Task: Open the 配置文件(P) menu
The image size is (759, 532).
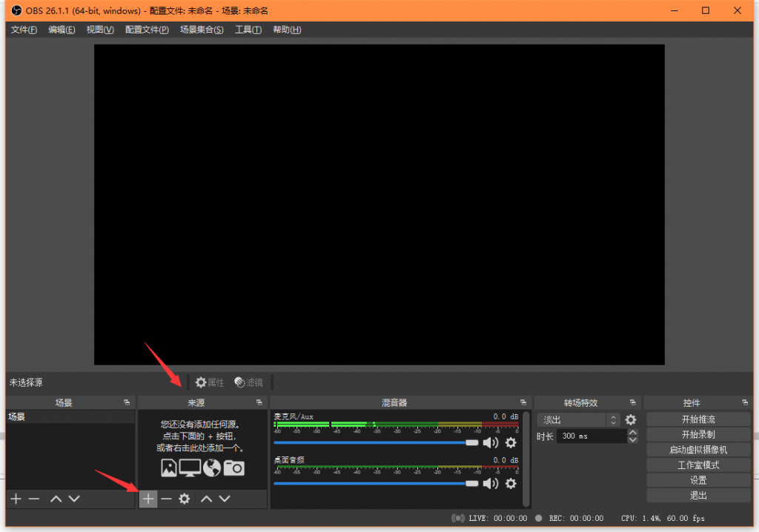Action: 148,30
